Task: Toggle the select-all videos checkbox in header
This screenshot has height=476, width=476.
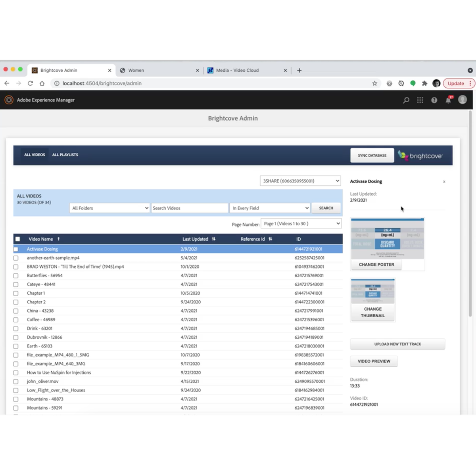Action: [x=17, y=239]
